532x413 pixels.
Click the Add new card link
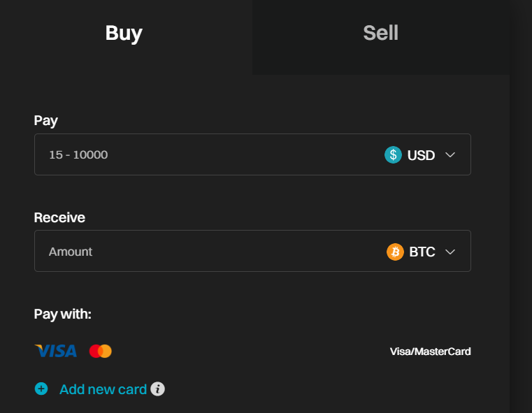coord(103,389)
